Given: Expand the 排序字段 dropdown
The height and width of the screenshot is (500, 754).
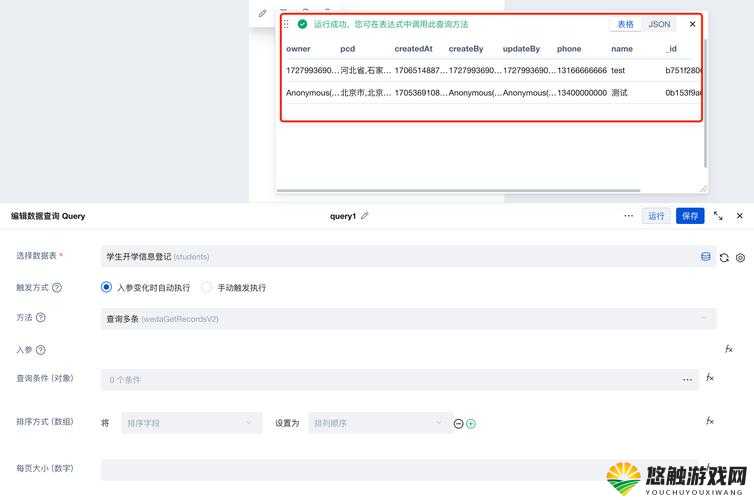Looking at the screenshot, I should pos(192,423).
